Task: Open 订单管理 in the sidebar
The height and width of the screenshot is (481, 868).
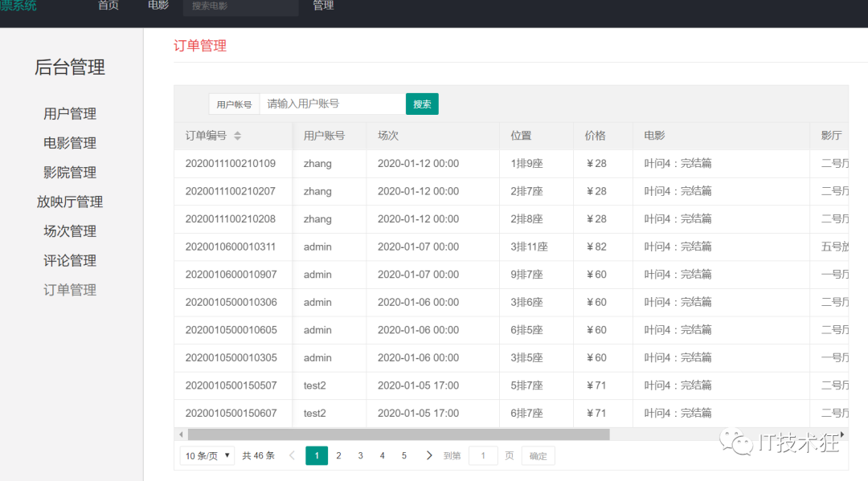Action: pyautogui.click(x=70, y=290)
